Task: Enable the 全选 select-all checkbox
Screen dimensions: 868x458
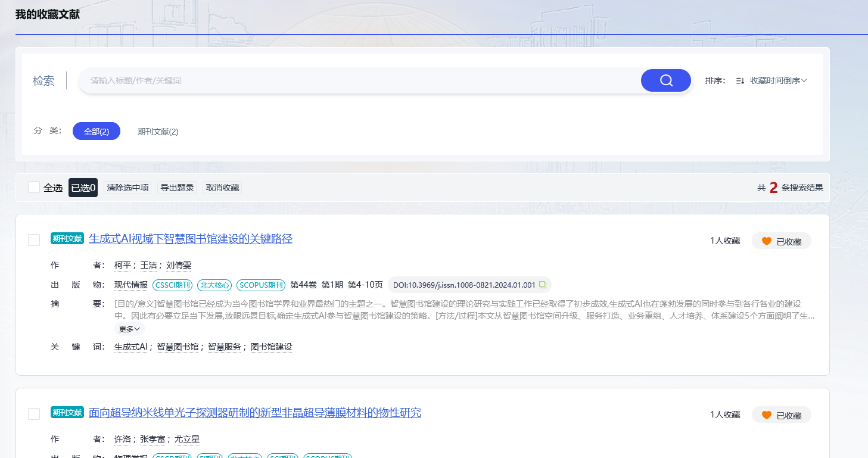Action: [x=33, y=186]
